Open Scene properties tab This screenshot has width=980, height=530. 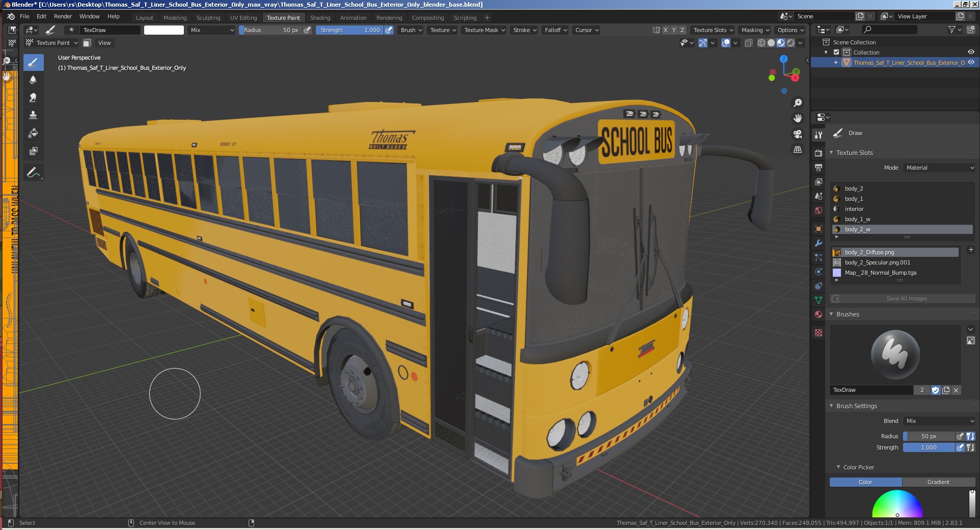tap(819, 196)
